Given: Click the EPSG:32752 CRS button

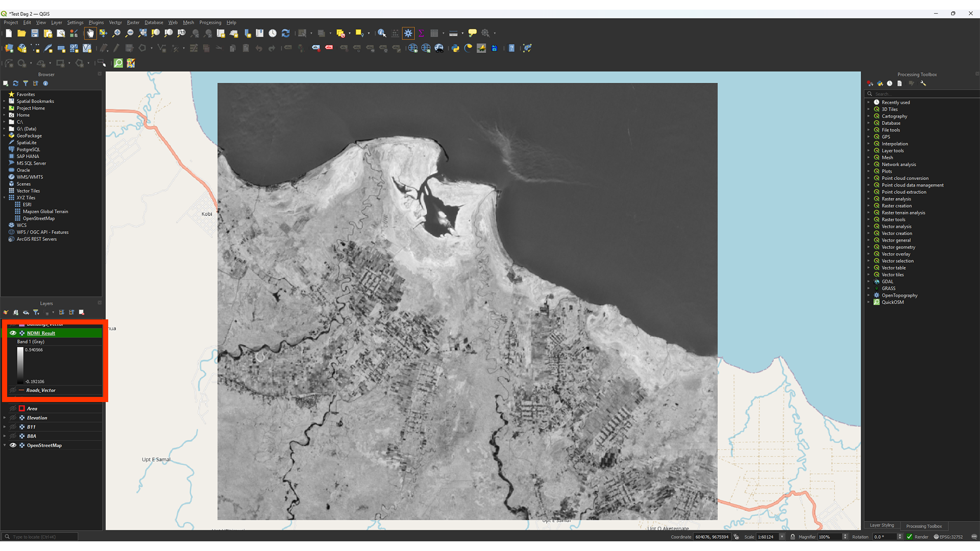Looking at the screenshot, I should point(948,537).
